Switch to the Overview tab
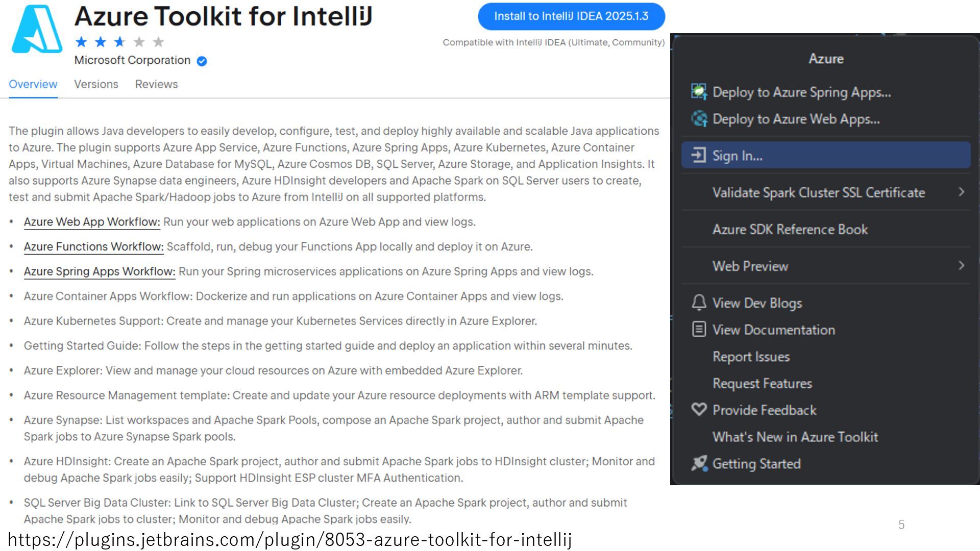Viewport: 980px width, 551px height. [x=33, y=84]
